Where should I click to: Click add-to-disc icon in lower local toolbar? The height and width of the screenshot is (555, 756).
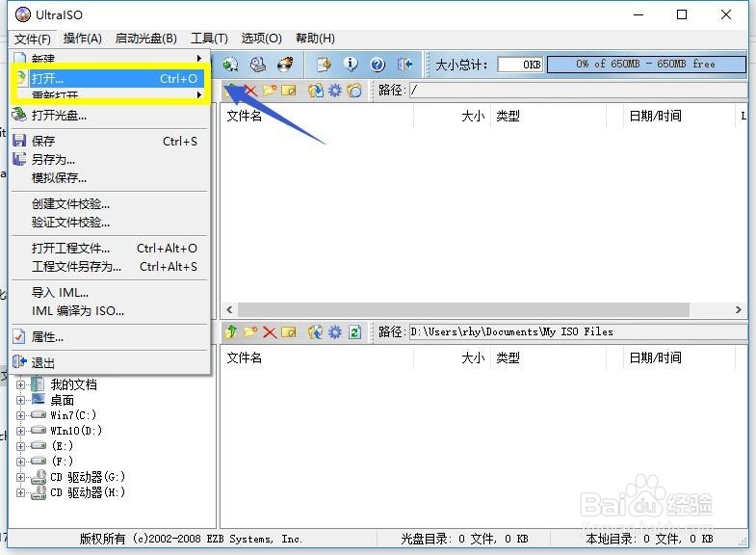[x=315, y=331]
